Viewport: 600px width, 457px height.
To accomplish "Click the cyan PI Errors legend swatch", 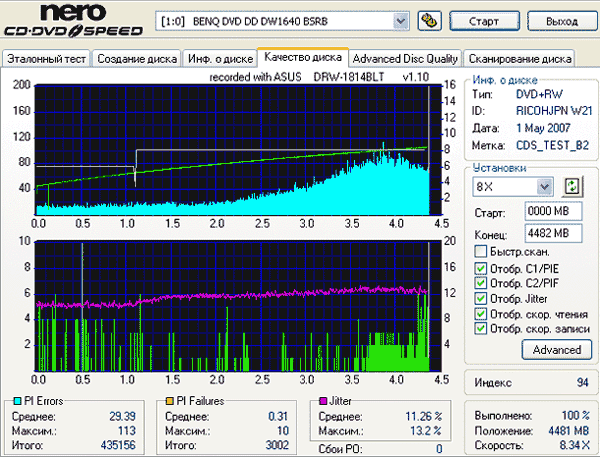I will pos(17,401).
